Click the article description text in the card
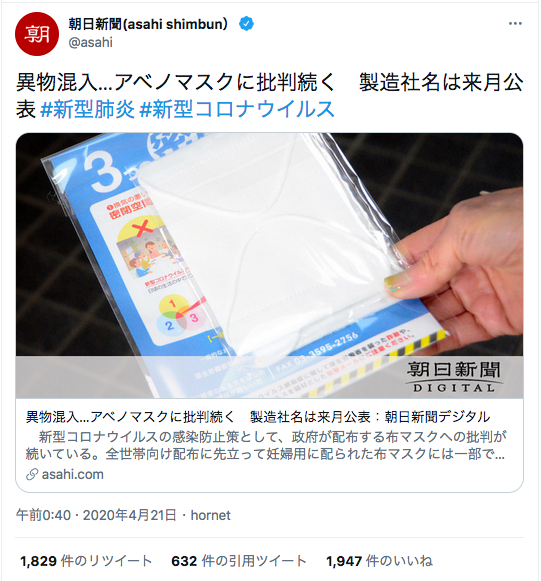 (265, 445)
